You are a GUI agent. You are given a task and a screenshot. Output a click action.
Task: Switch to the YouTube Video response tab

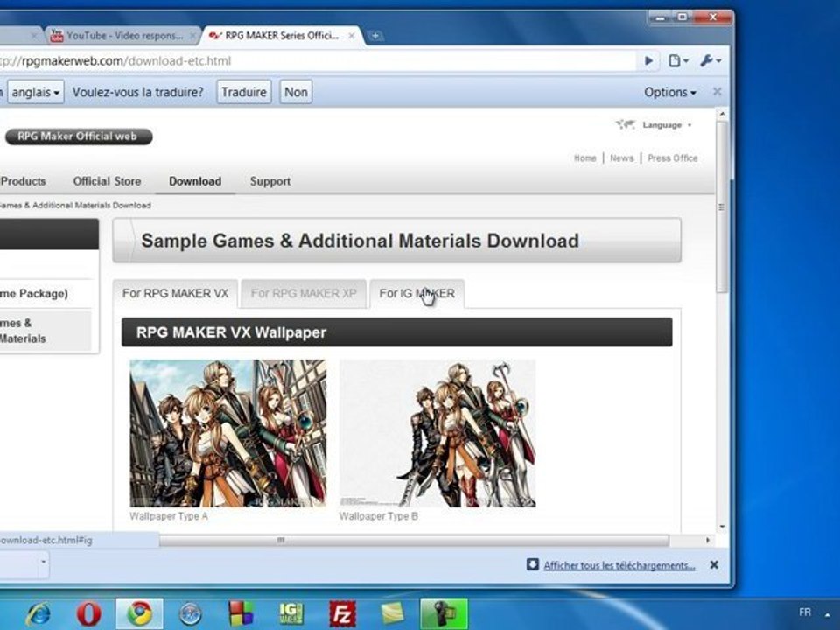[x=123, y=36]
